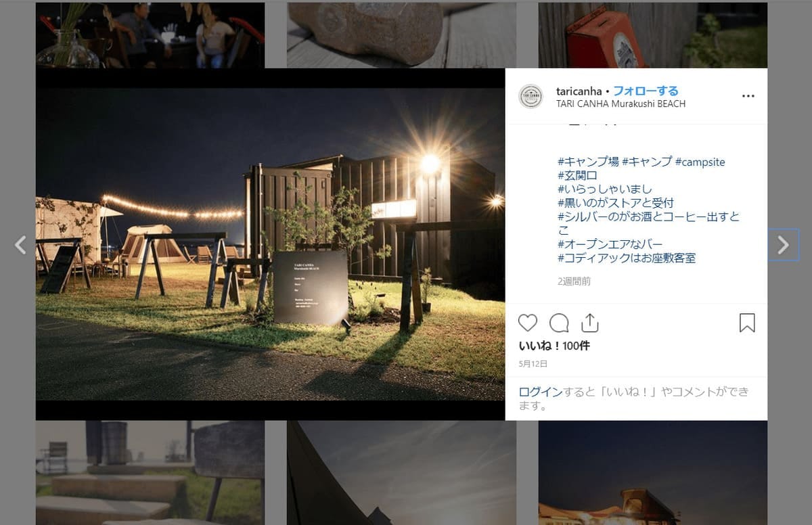The width and height of the screenshot is (812, 525).
Task: Open the three-dot more options menu
Action: pyautogui.click(x=748, y=96)
